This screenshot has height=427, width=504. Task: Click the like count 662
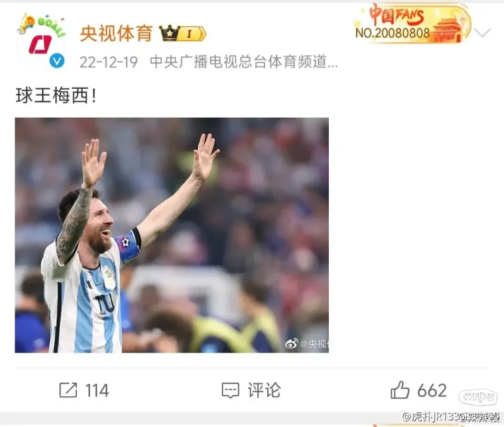[x=432, y=390]
